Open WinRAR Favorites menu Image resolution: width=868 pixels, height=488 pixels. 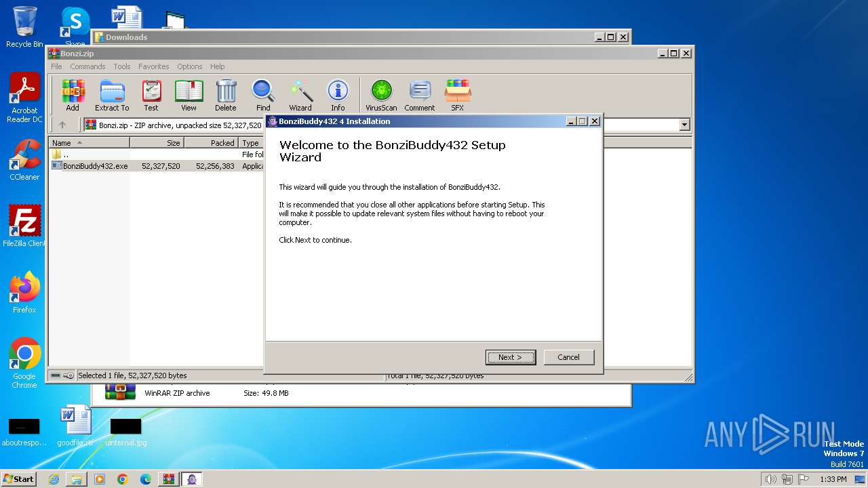coord(154,66)
